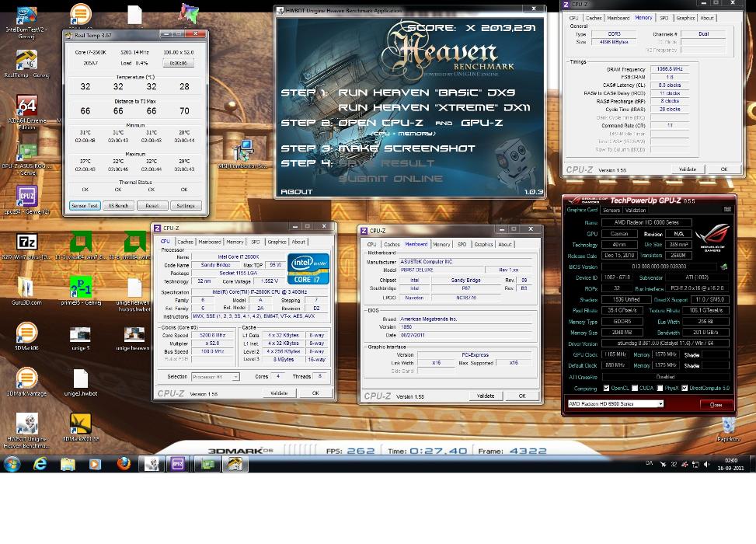Screen dimensions: 756x544
Task: Open IntelBurnTestV2 desktop shortcut
Action: pos(26,22)
